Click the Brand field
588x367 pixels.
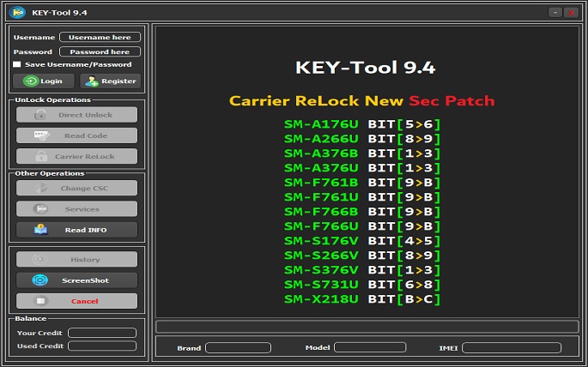pyautogui.click(x=238, y=348)
